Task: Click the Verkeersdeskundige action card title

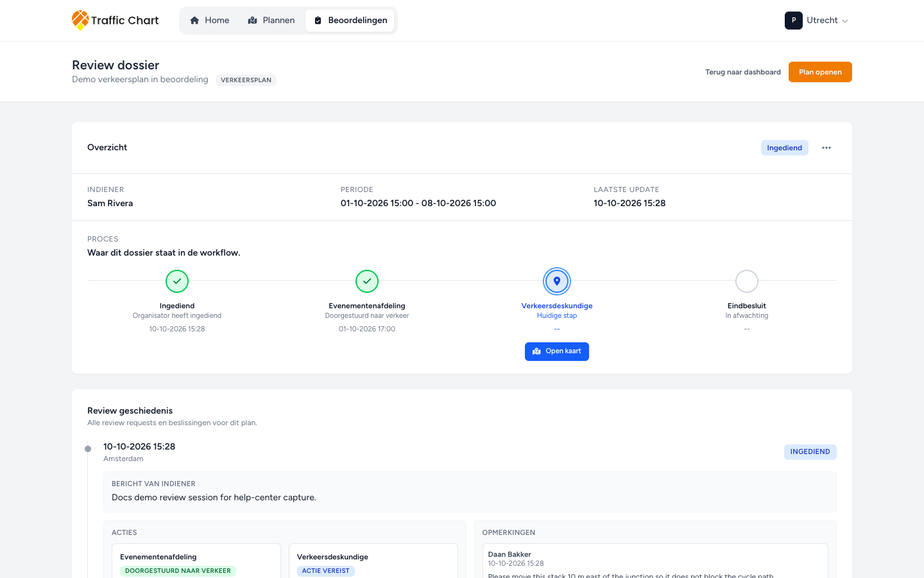Action: click(x=332, y=557)
